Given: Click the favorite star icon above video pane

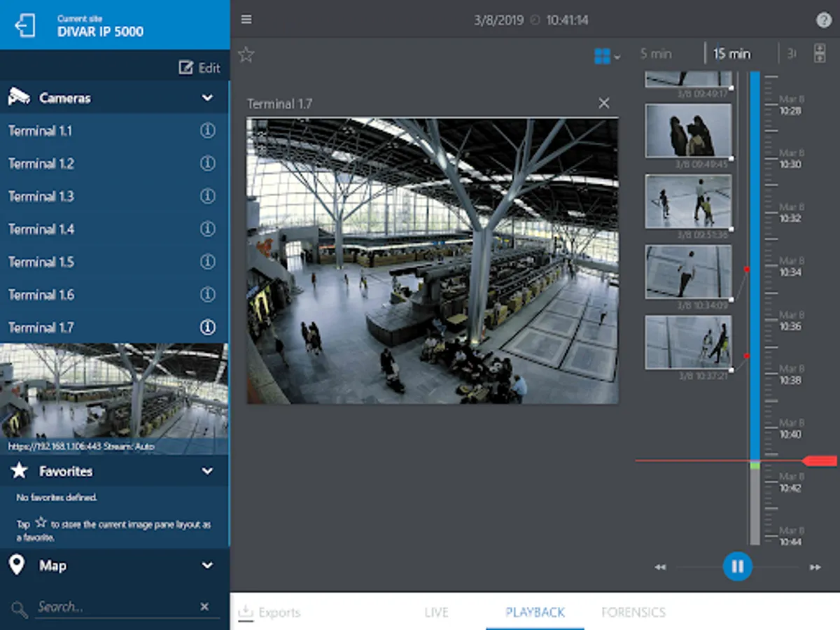Looking at the screenshot, I should (x=246, y=55).
